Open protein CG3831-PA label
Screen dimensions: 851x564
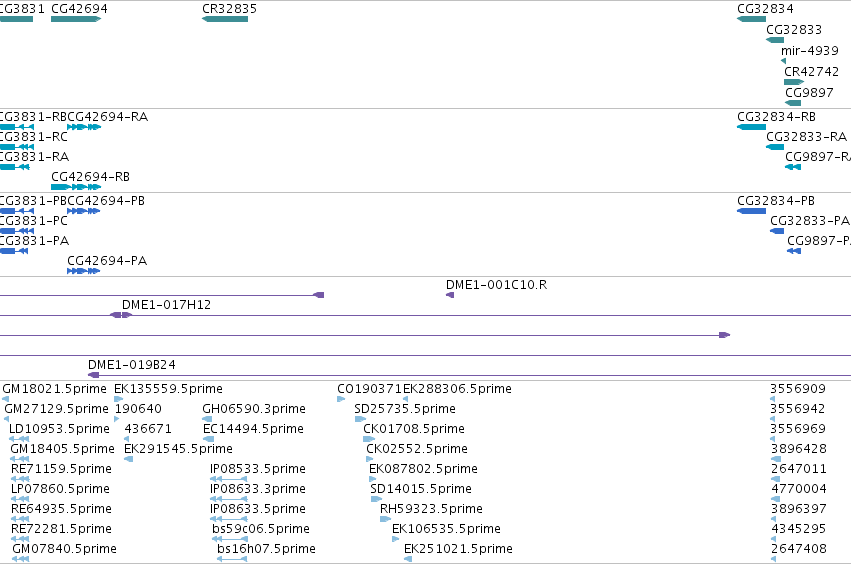click(34, 241)
